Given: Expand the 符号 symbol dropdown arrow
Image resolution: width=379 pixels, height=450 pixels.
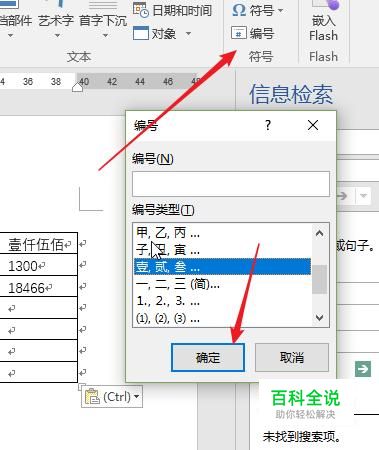Looking at the screenshot, I should click(x=280, y=11).
